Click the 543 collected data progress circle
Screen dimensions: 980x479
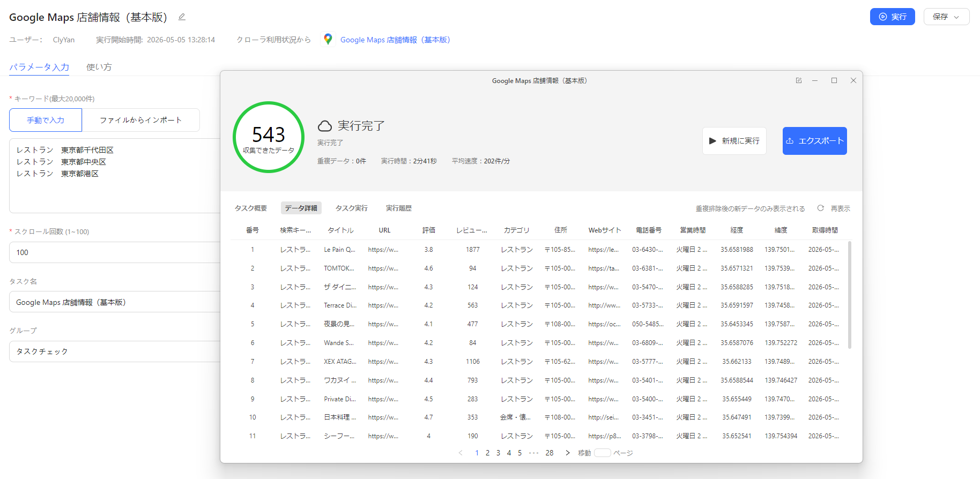point(269,137)
